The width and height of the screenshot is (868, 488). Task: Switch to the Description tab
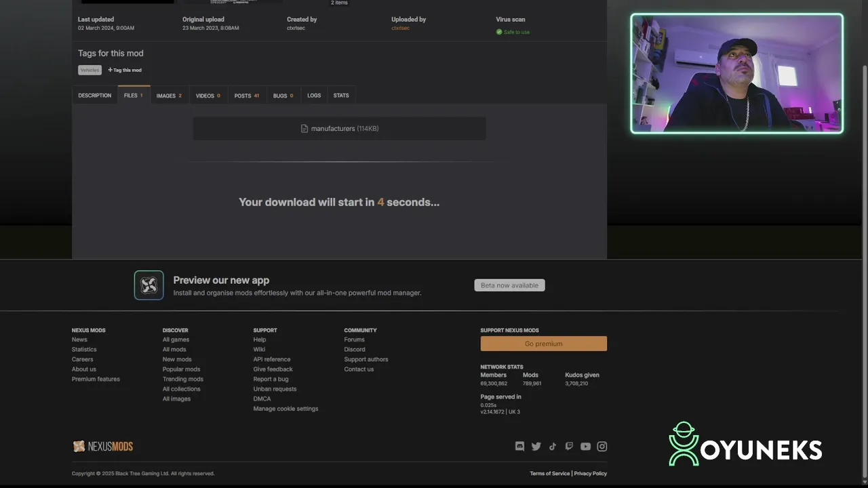click(x=95, y=96)
